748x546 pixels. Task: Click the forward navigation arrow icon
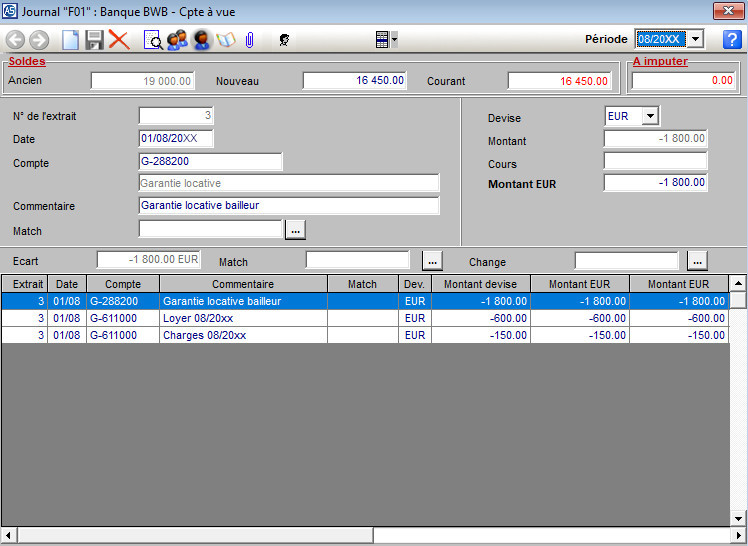click(x=39, y=40)
